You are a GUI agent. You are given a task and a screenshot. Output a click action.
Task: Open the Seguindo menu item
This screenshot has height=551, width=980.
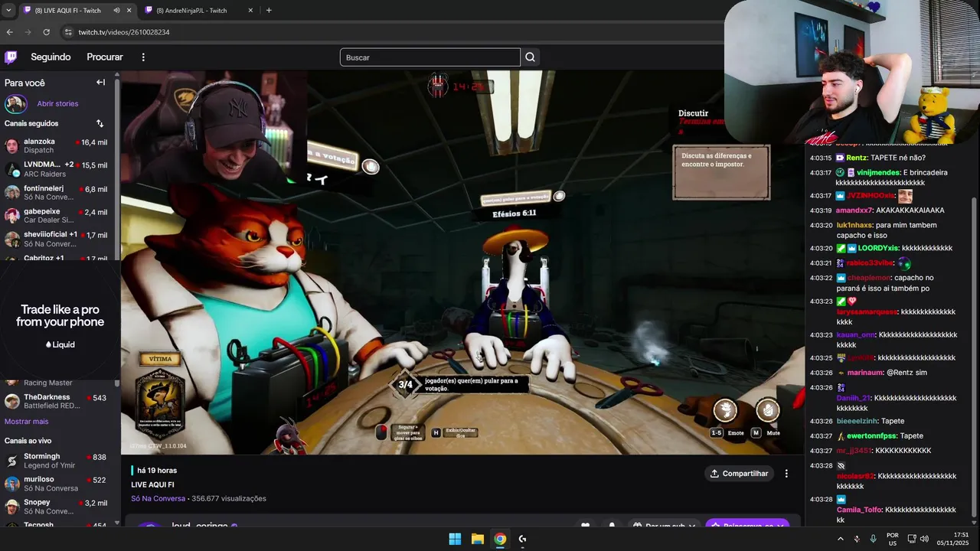(x=51, y=57)
